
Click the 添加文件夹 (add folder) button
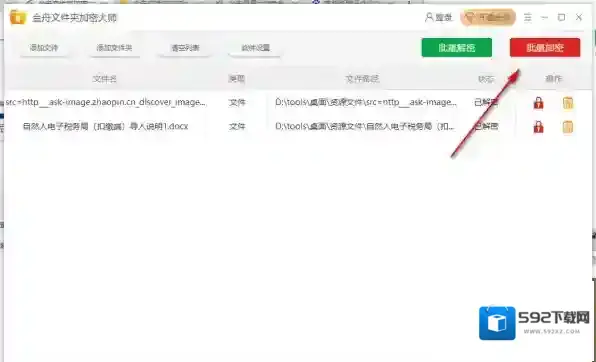[114, 48]
